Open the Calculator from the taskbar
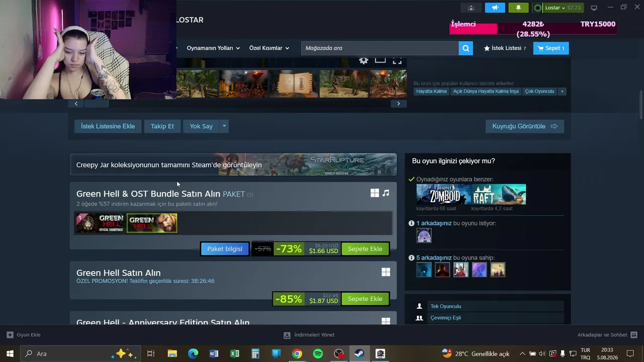 [255, 353]
